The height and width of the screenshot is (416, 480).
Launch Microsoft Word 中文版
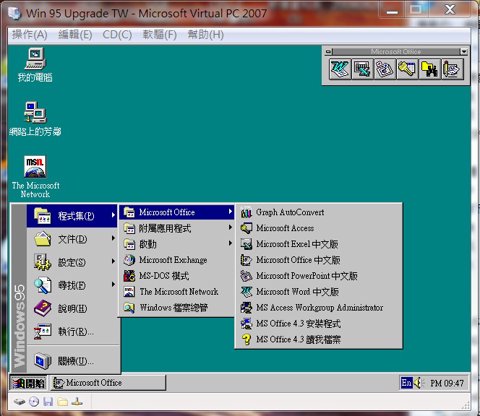[318, 292]
